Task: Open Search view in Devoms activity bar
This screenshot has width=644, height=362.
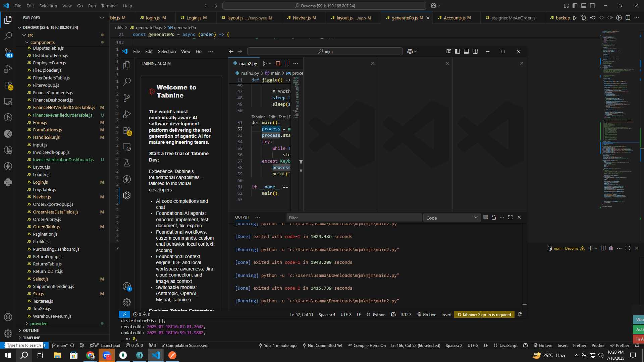Action: coord(8,36)
